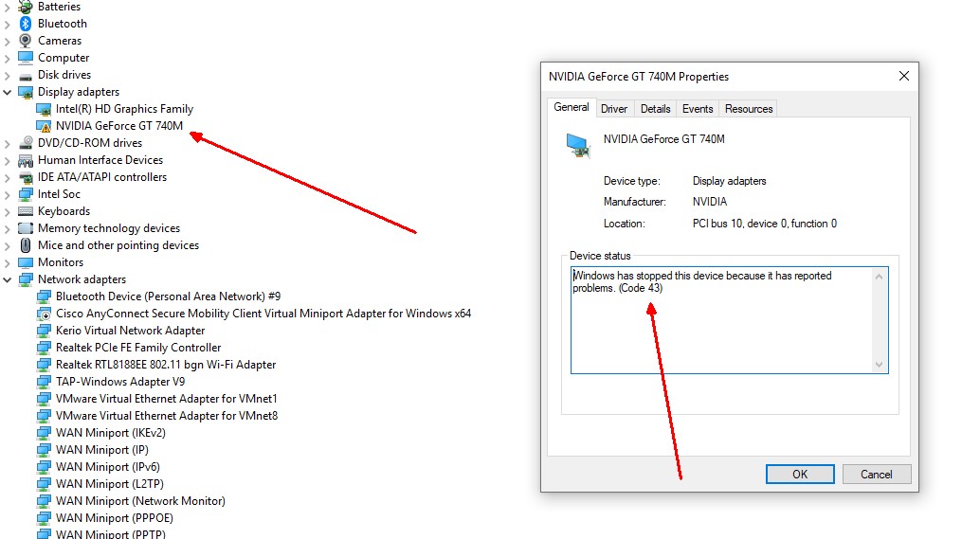Expand Mice and other pointing devices
980x539 pixels.
click(x=8, y=246)
